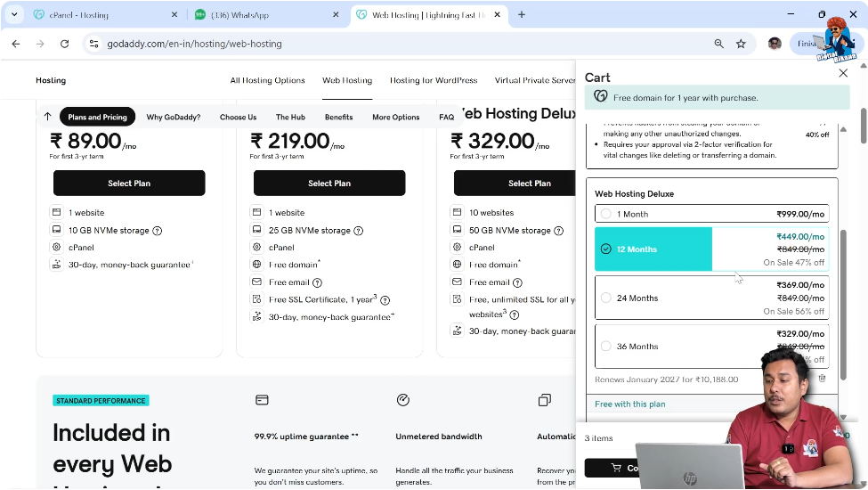Open the Chrome profile avatar
This screenshot has width=868, height=490.
tap(775, 44)
